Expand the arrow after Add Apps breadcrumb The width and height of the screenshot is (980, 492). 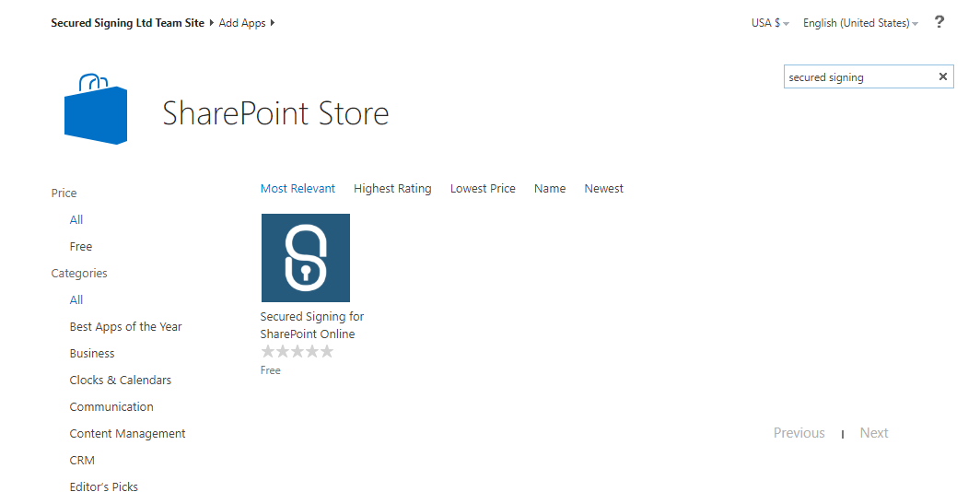pyautogui.click(x=273, y=23)
